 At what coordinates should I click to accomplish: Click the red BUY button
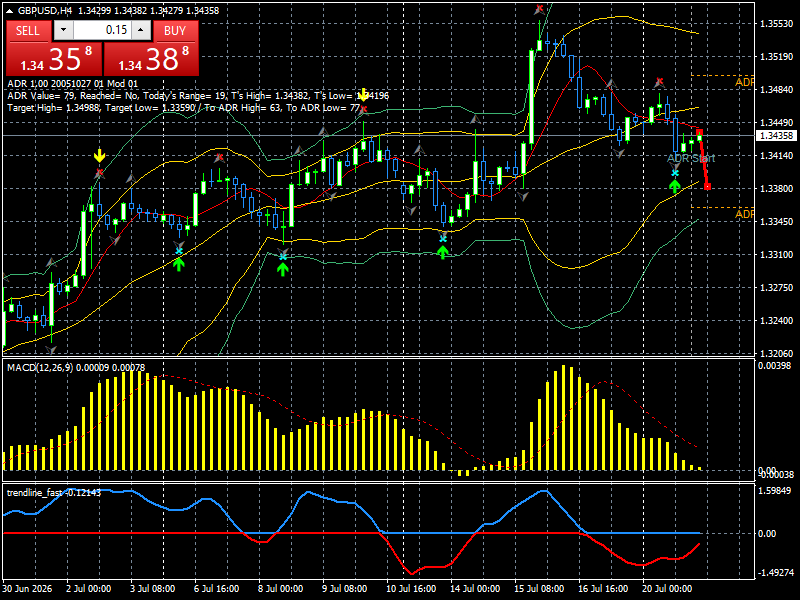click(175, 31)
